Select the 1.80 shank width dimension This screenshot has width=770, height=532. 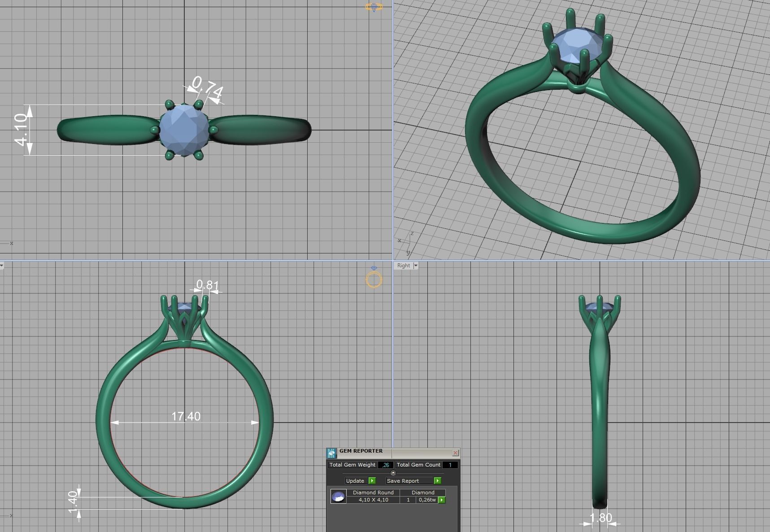(x=600, y=518)
